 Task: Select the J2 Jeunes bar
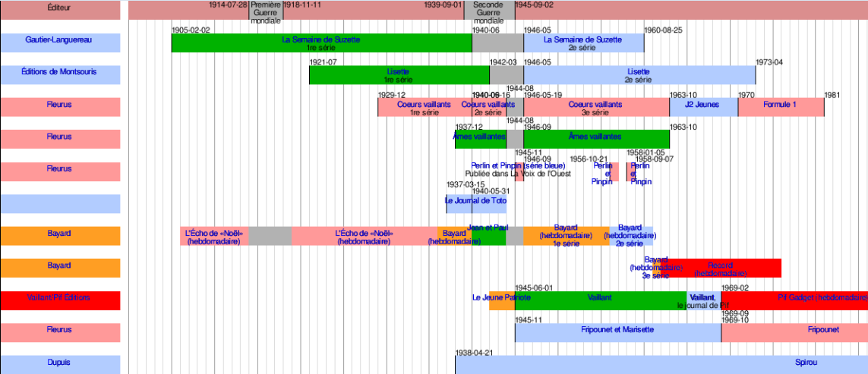(x=704, y=107)
